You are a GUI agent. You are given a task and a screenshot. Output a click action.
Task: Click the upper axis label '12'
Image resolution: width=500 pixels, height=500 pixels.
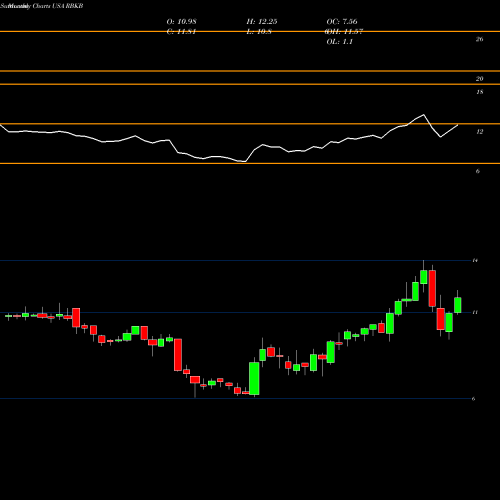click(479, 132)
